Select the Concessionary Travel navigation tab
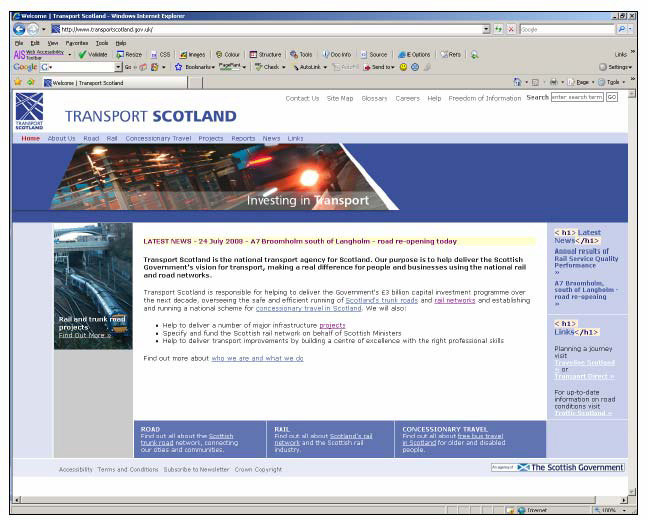Image resolution: width=648 pixels, height=524 pixels. click(x=158, y=138)
